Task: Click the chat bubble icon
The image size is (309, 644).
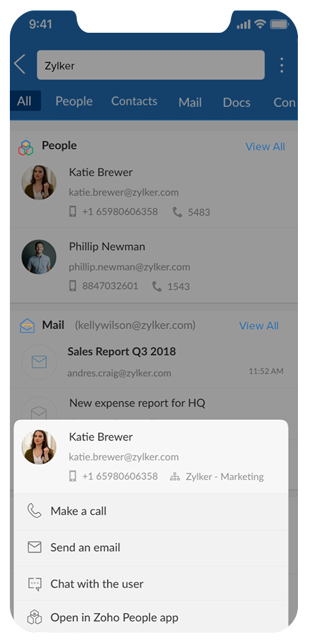Action: 35,584
